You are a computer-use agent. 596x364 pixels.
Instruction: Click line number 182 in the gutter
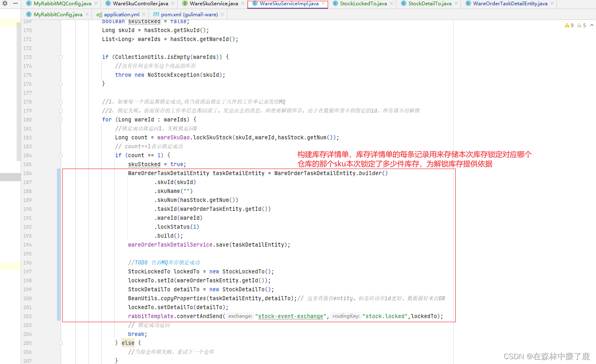coord(27,138)
